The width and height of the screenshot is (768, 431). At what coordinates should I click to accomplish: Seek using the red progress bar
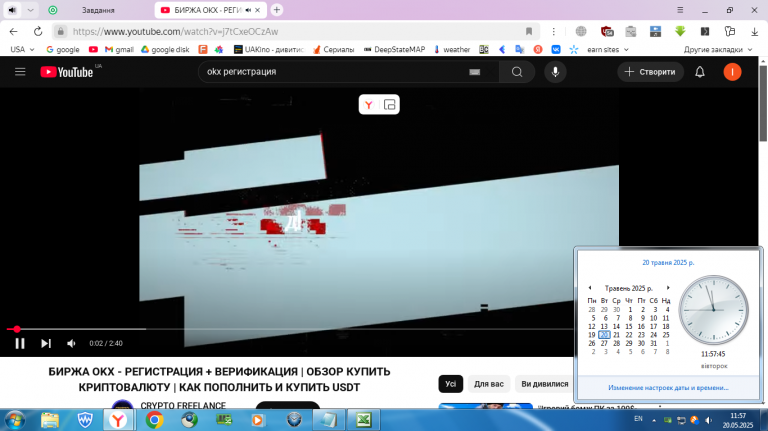tap(289, 329)
